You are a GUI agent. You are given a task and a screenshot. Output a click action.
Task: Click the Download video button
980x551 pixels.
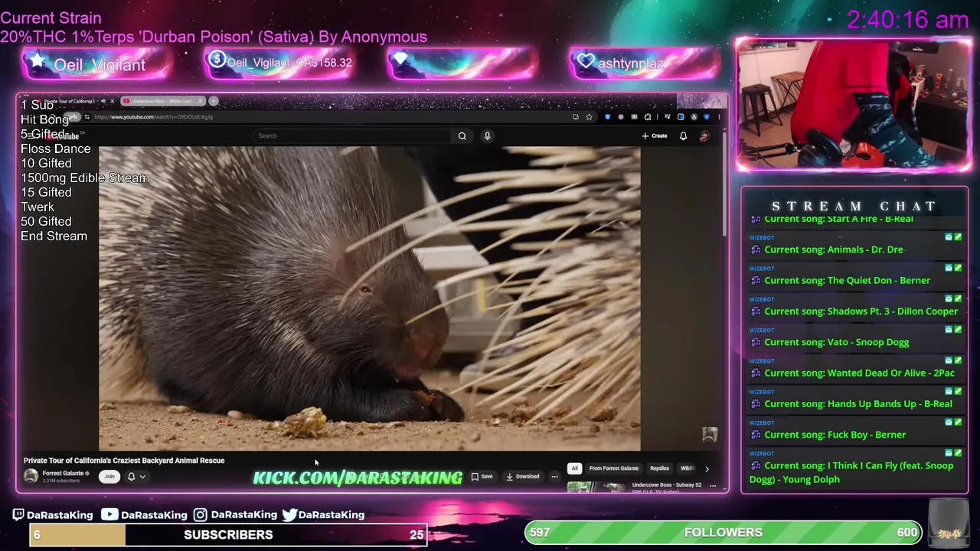523,476
